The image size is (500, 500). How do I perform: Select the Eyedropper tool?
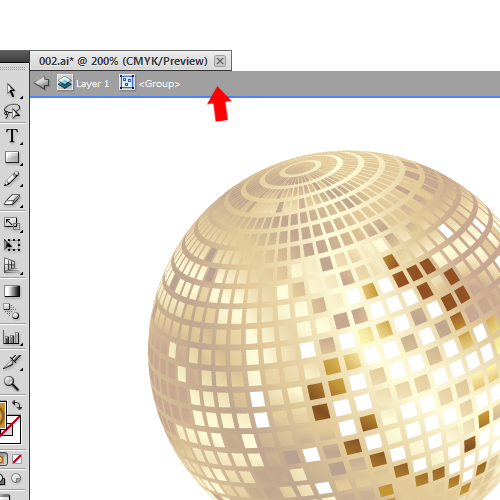pyautogui.click(x=12, y=362)
